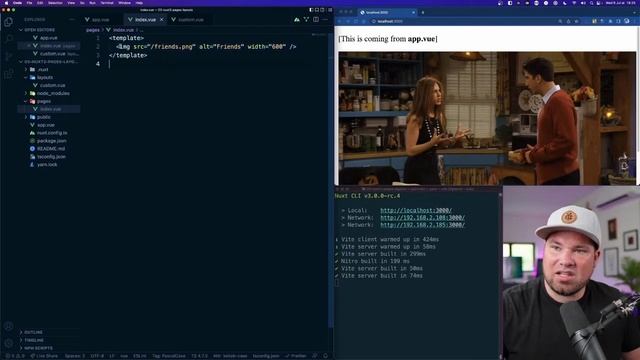Collapse the layouts folder

(x=49, y=77)
